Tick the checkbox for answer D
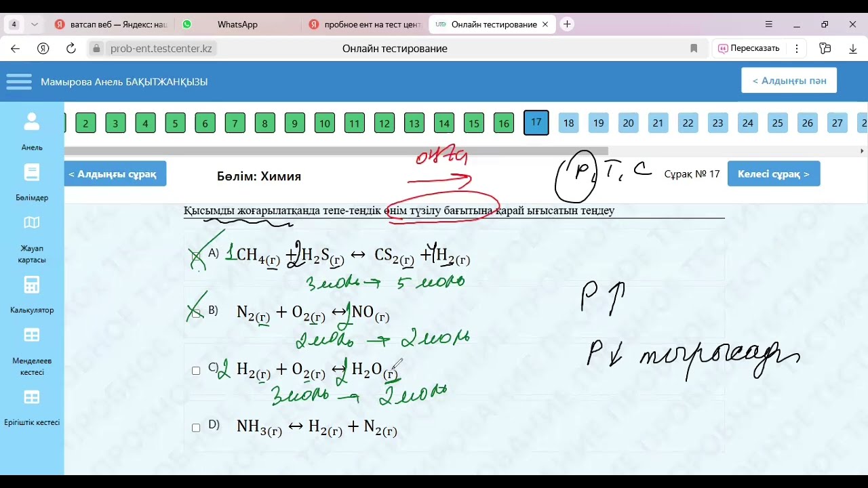This screenshot has height=488, width=868. 196,428
